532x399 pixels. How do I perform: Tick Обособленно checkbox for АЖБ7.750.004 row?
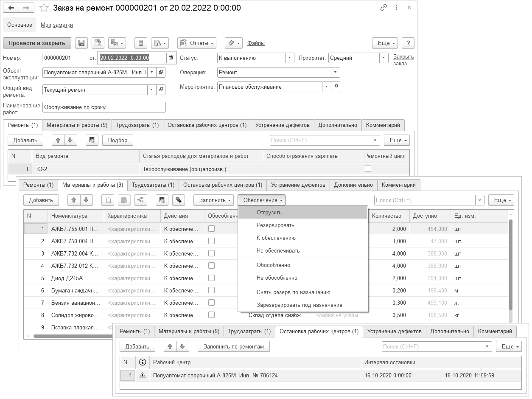pyautogui.click(x=211, y=241)
